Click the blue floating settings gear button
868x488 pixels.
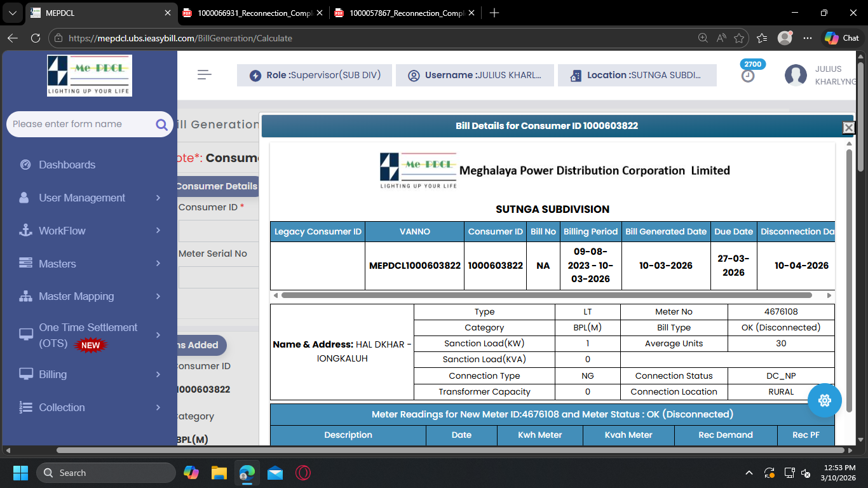coord(825,400)
